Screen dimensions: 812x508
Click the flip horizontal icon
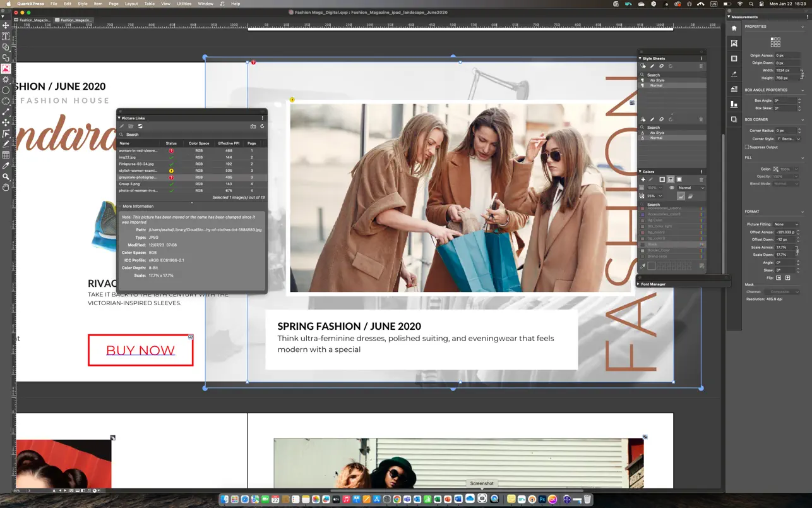779,278
